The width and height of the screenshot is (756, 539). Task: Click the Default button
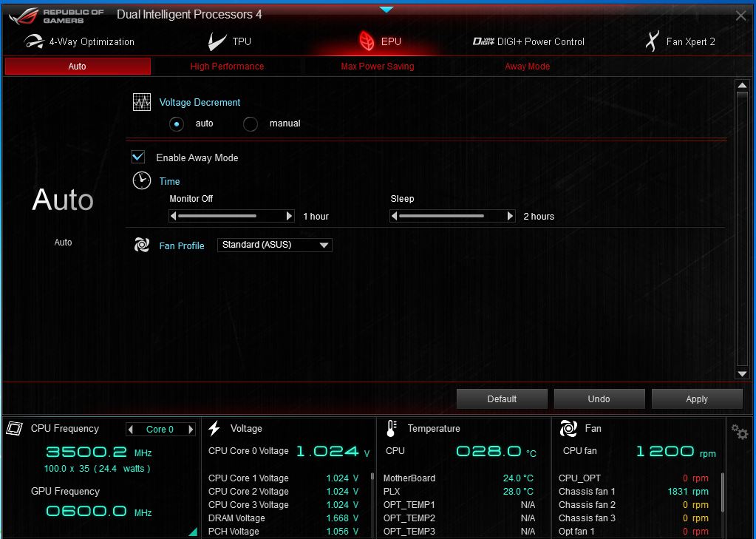tap(502, 399)
